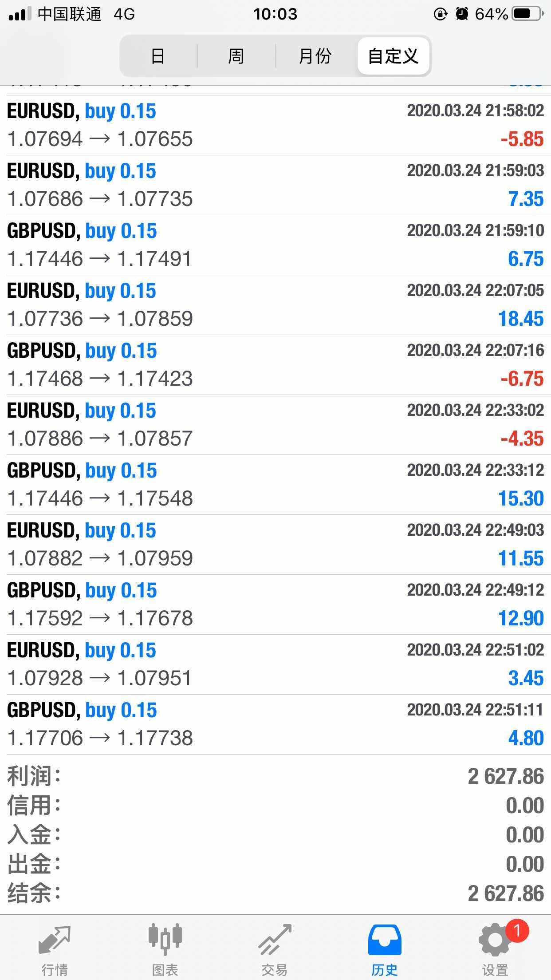Open the 行情 quotes icon
Image resolution: width=551 pixels, height=980 pixels.
coord(55,941)
